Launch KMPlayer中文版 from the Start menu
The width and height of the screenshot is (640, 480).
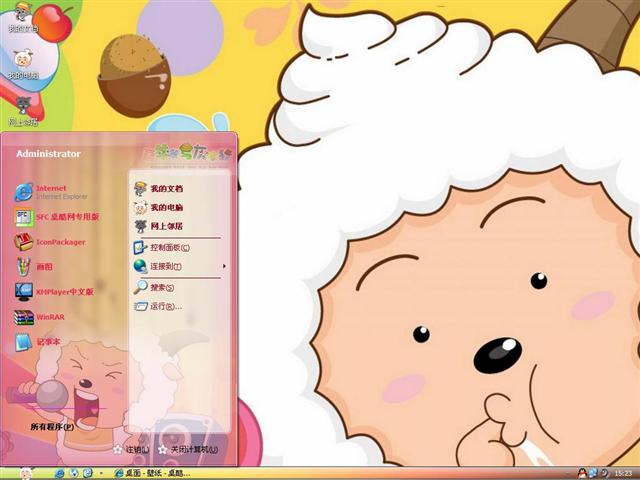tap(54, 292)
